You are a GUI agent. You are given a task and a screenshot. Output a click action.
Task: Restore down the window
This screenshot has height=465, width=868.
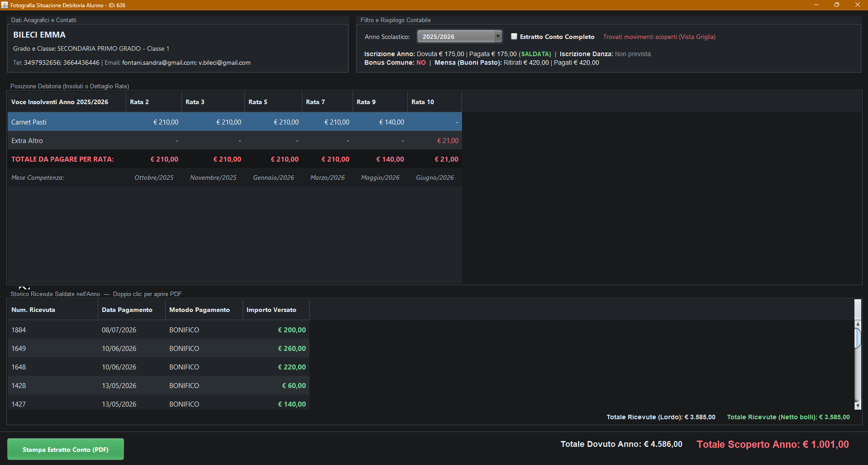[x=837, y=5]
